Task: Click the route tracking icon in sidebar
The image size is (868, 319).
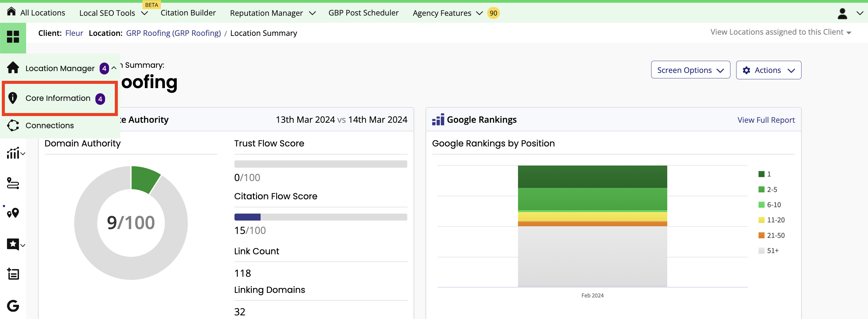Action: 13,184
